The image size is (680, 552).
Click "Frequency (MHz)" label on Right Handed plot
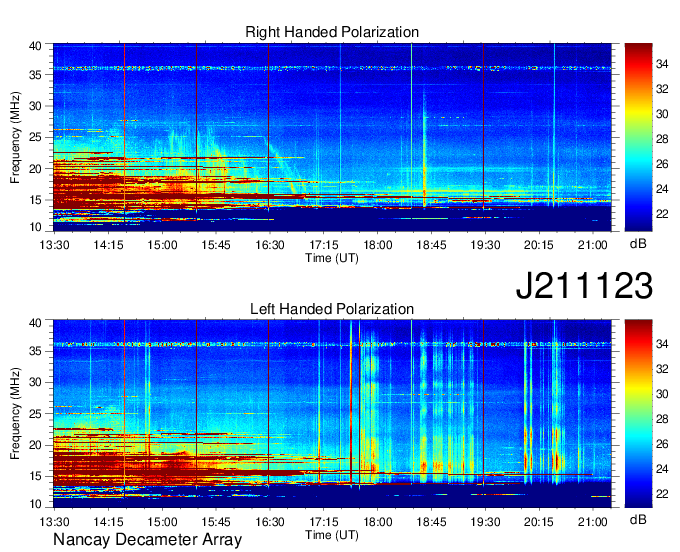(x=15, y=137)
